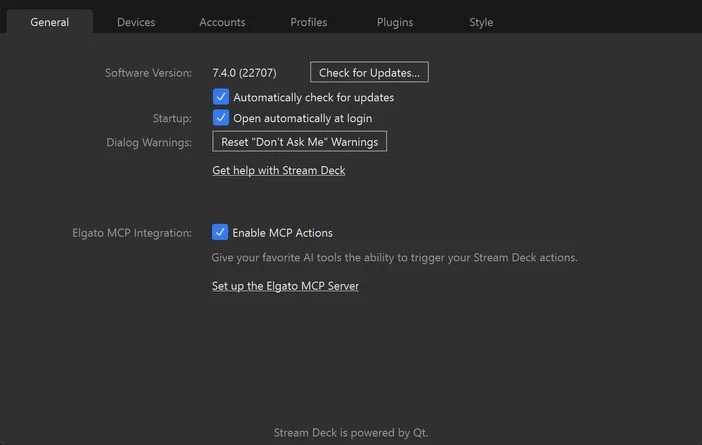Toggle the Enable MCP Actions checkbox
The height and width of the screenshot is (445, 702).
[x=221, y=232]
